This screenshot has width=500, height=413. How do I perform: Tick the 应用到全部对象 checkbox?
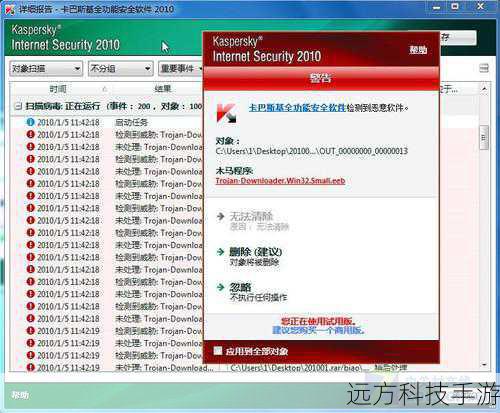coord(218,351)
